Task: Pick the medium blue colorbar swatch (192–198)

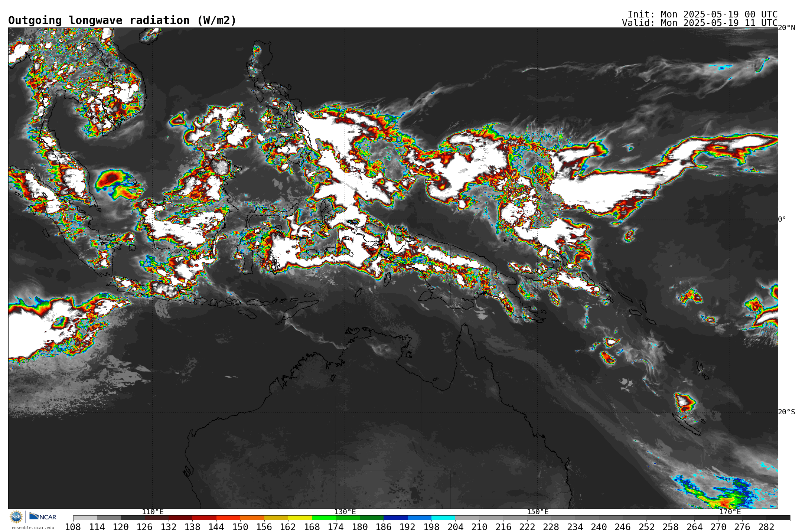Action: click(x=420, y=518)
